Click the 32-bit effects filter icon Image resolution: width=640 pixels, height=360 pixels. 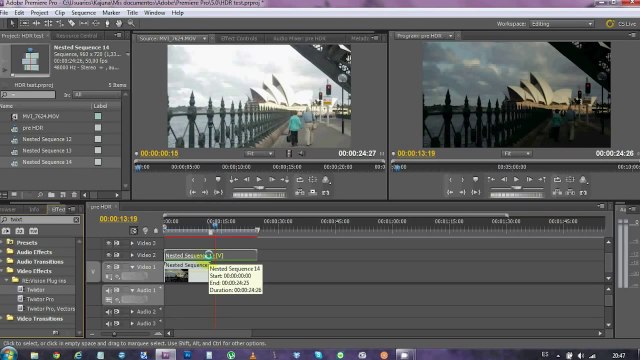(x=20, y=231)
